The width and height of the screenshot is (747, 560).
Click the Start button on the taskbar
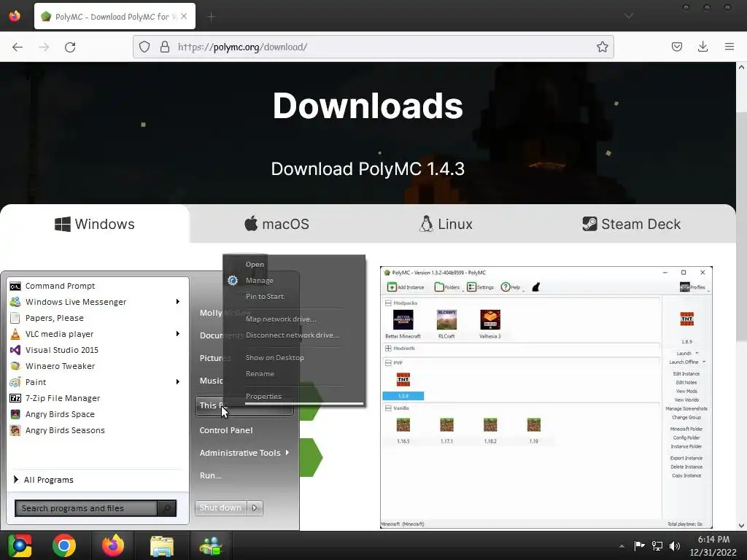[20, 545]
